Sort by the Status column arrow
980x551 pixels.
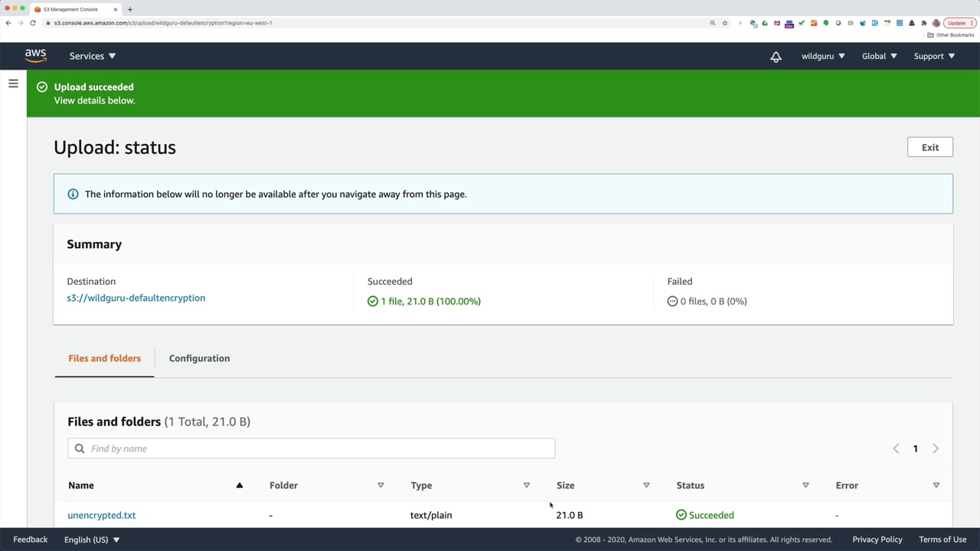805,485
